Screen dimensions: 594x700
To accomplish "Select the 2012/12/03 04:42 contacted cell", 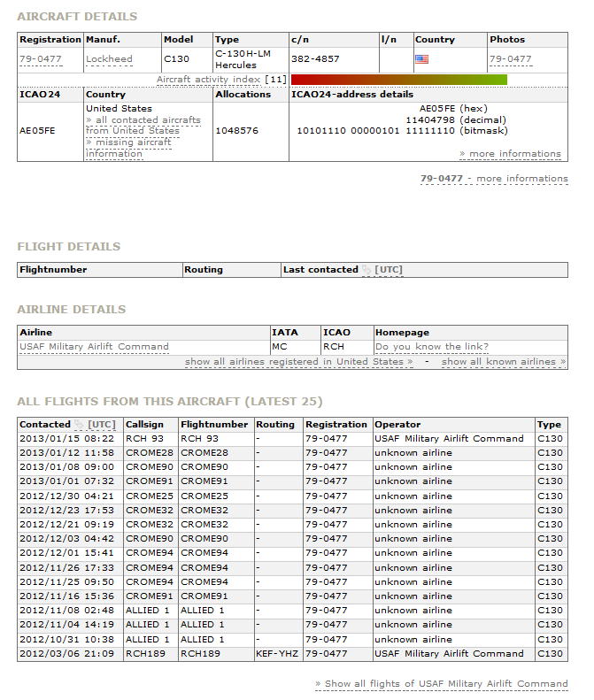I will 71,539.
